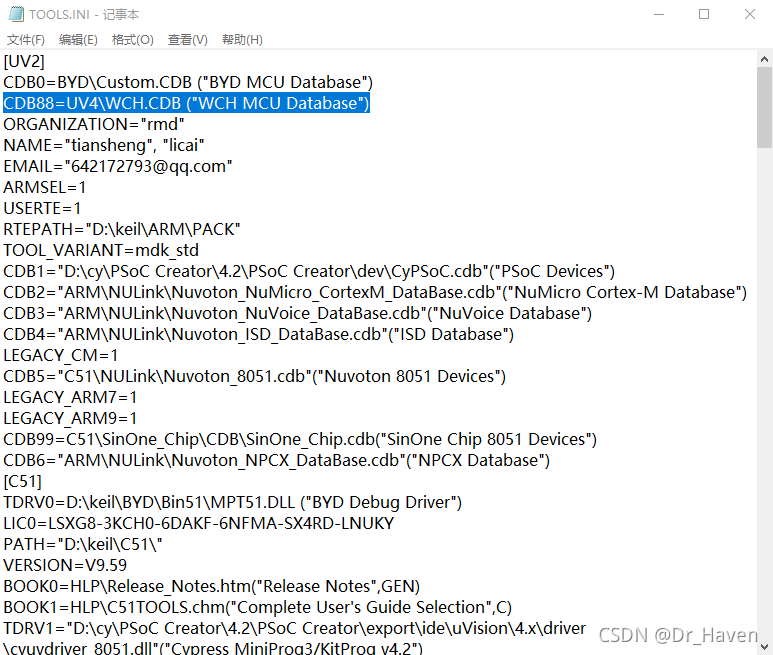
Task: Click the CDB5 Nuvoton 8051 Devices line
Action: pyautogui.click(x=254, y=377)
